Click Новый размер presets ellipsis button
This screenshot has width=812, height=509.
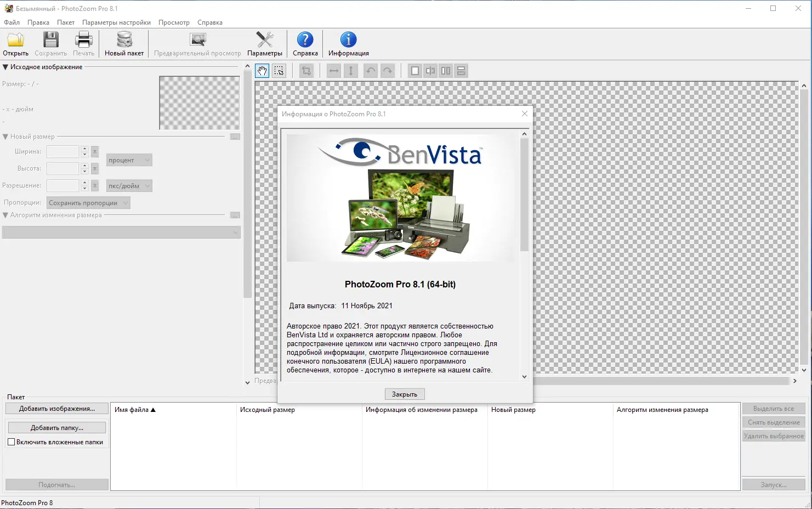tap(235, 137)
